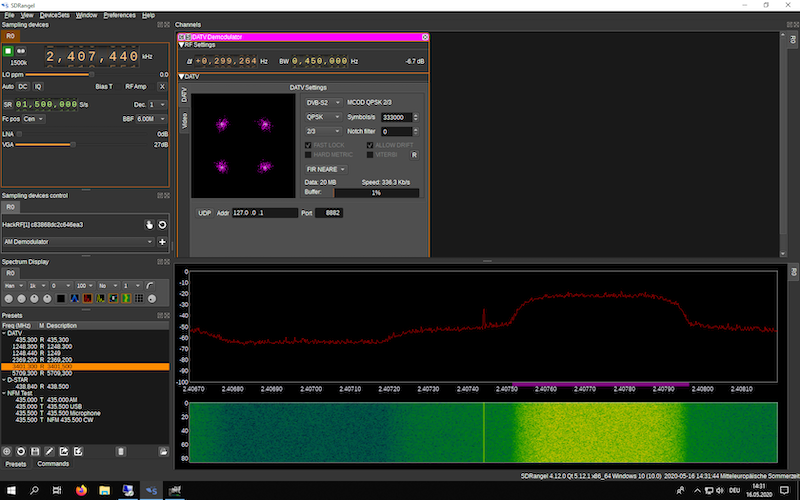Click the R reset button beside VITERBI
Screen dimensions: 800x500
pos(414,155)
